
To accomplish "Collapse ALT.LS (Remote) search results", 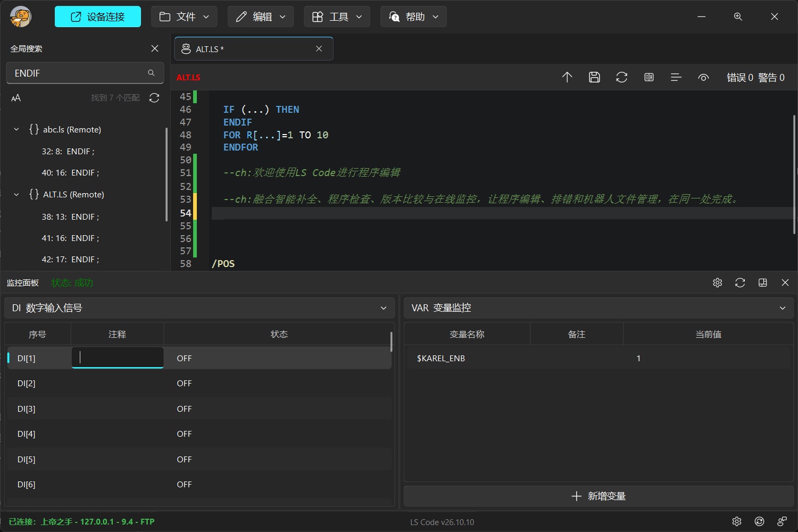I will [x=16, y=195].
